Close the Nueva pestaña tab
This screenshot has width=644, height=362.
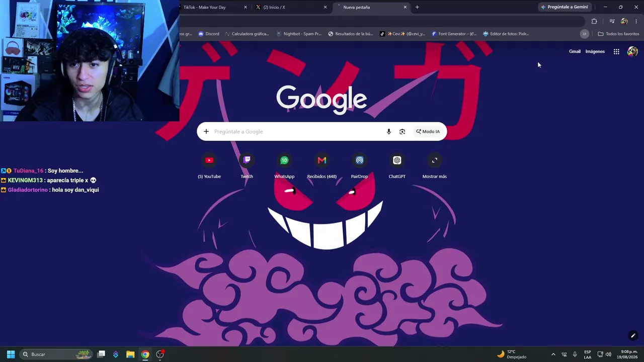click(405, 7)
